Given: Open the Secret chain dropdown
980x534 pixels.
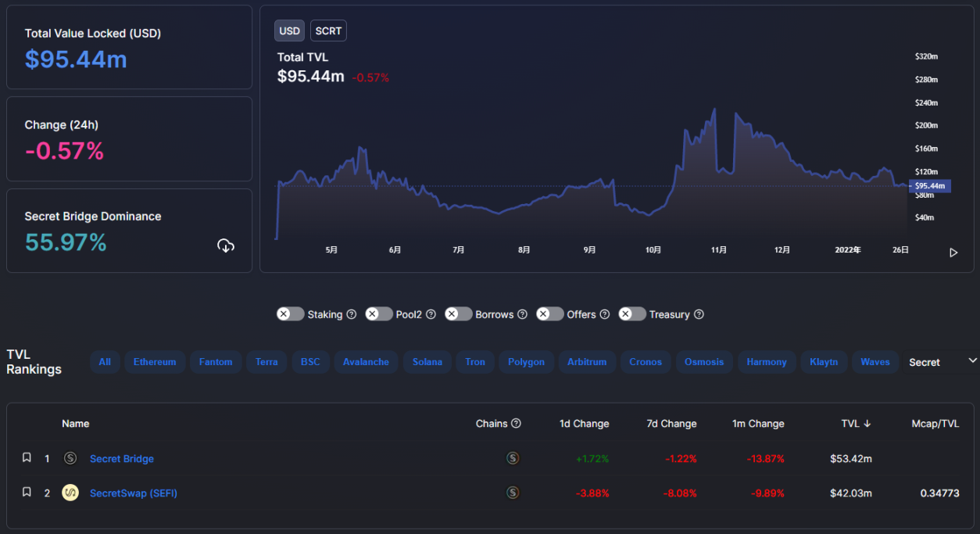Looking at the screenshot, I should (941, 362).
